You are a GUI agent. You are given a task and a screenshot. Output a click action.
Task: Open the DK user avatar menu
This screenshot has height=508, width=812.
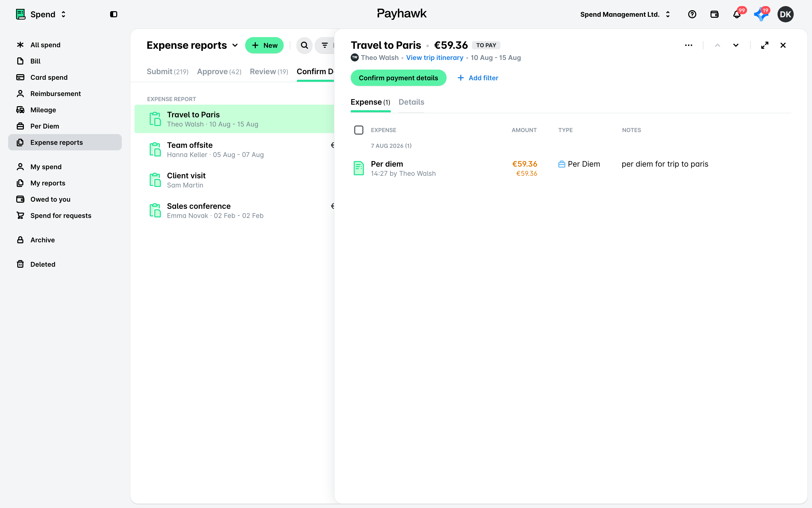coord(785,14)
